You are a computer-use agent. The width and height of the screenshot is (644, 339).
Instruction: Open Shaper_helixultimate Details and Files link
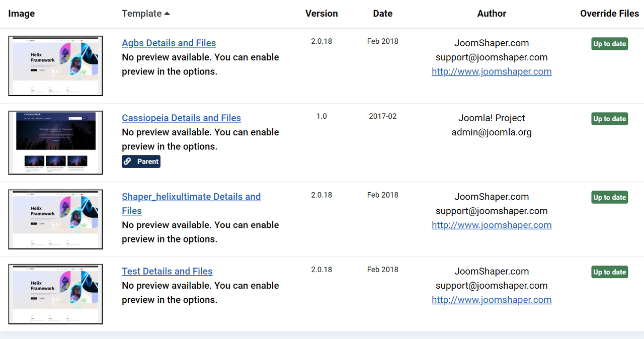pos(191,197)
